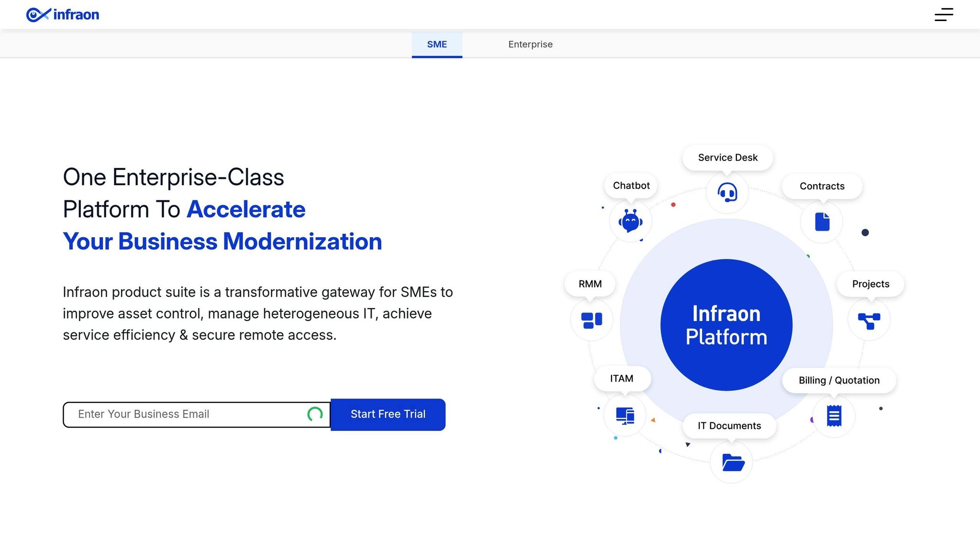Click the Billing / Quotation label

[x=839, y=381]
